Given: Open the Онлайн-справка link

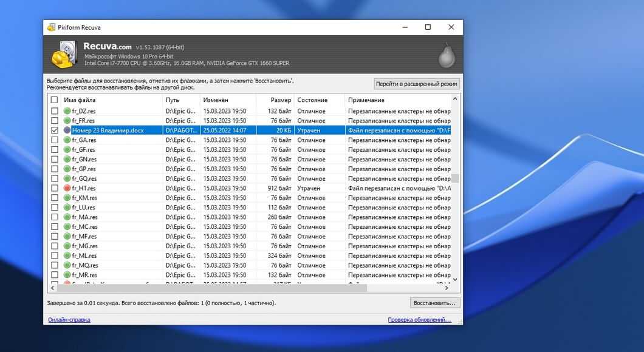Looking at the screenshot, I should click(x=69, y=320).
